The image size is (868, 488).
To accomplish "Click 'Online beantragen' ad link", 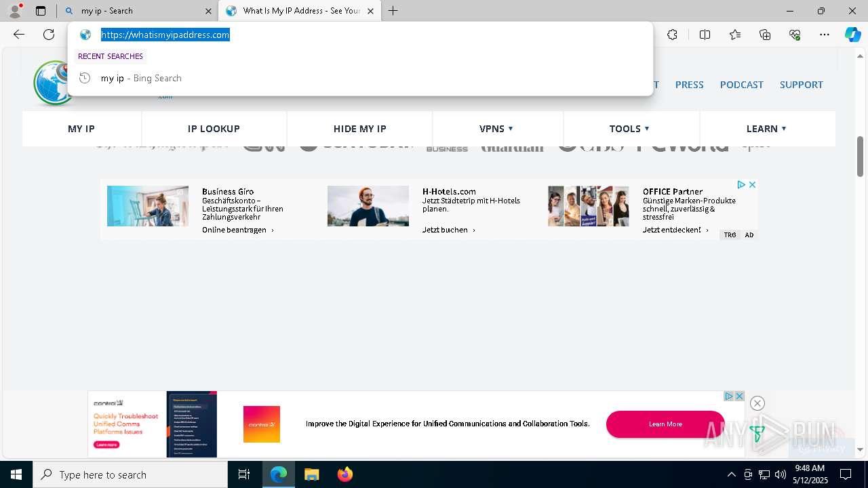I will pyautogui.click(x=238, y=230).
